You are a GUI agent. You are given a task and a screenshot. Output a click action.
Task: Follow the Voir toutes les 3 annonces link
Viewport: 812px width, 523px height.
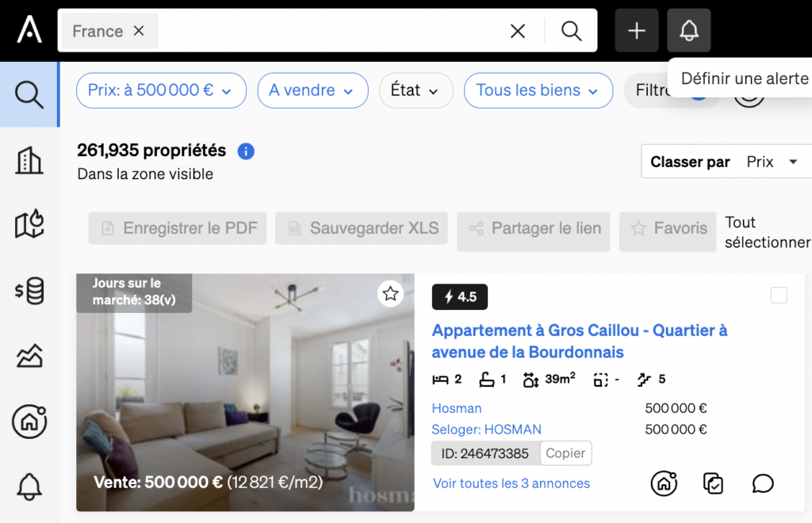coord(511,483)
